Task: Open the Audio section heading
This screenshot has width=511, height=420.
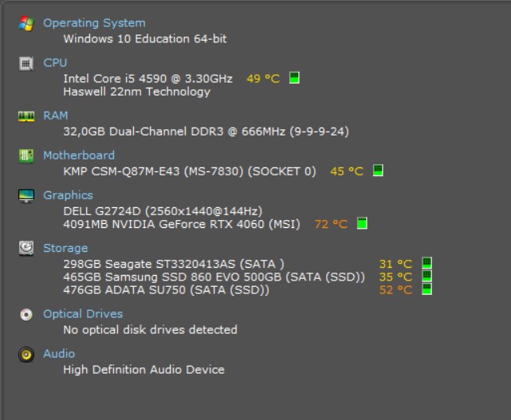Action: click(x=59, y=354)
